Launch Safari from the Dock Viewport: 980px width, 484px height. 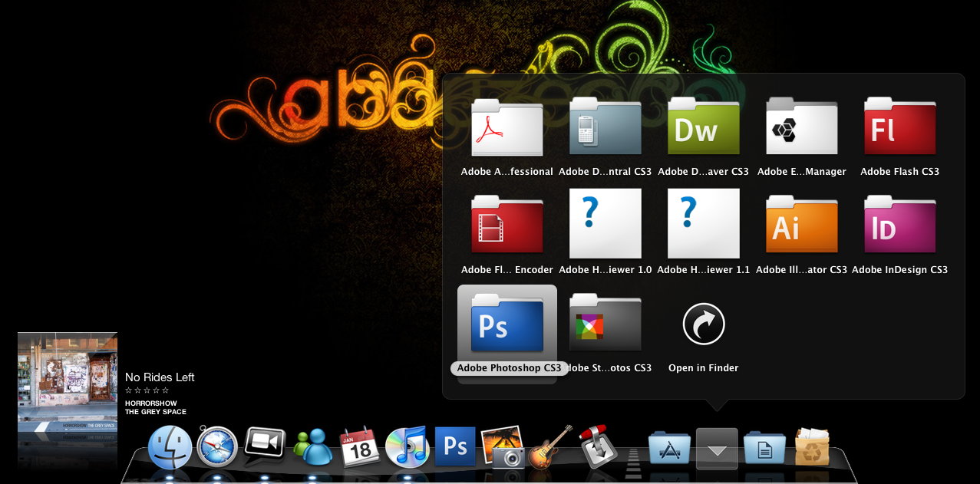(217, 447)
